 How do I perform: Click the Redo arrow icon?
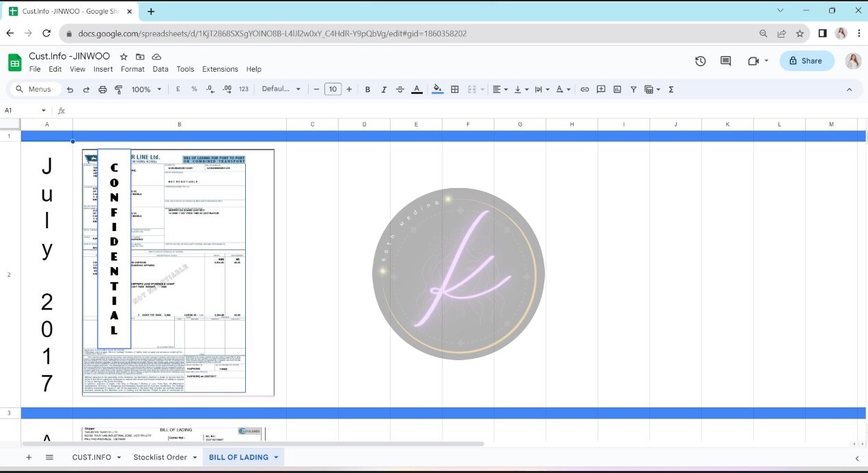tap(86, 90)
